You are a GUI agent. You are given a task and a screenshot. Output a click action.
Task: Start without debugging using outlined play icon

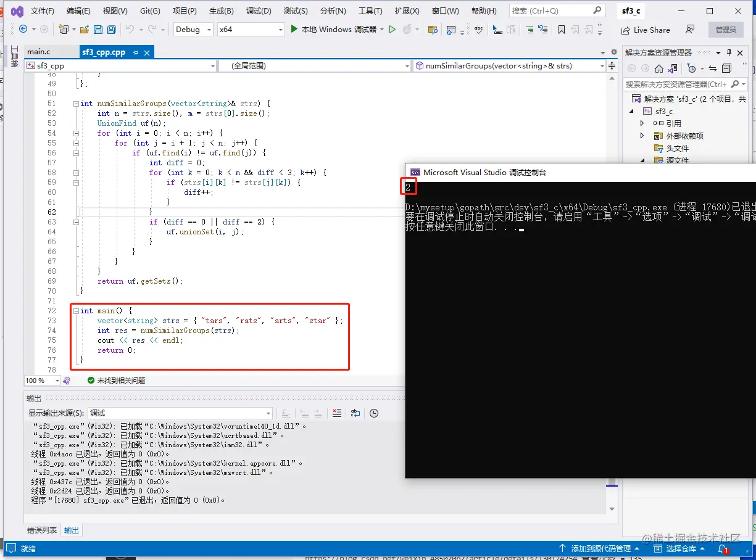pos(392,29)
